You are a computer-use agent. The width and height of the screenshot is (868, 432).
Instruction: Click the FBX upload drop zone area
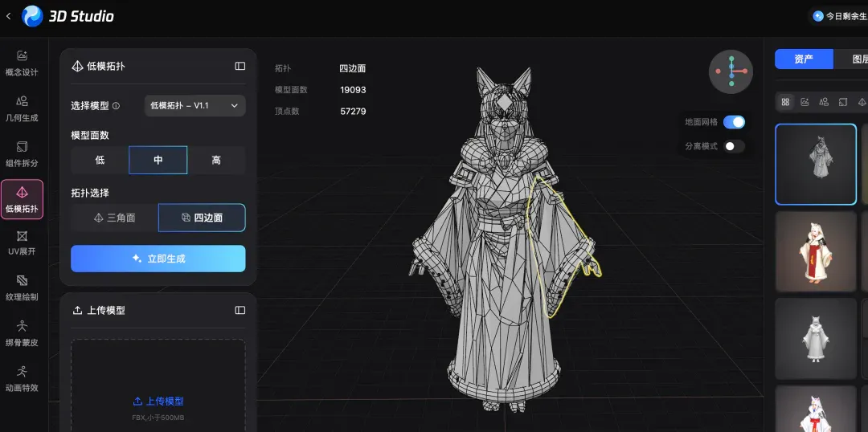pyautogui.click(x=158, y=385)
